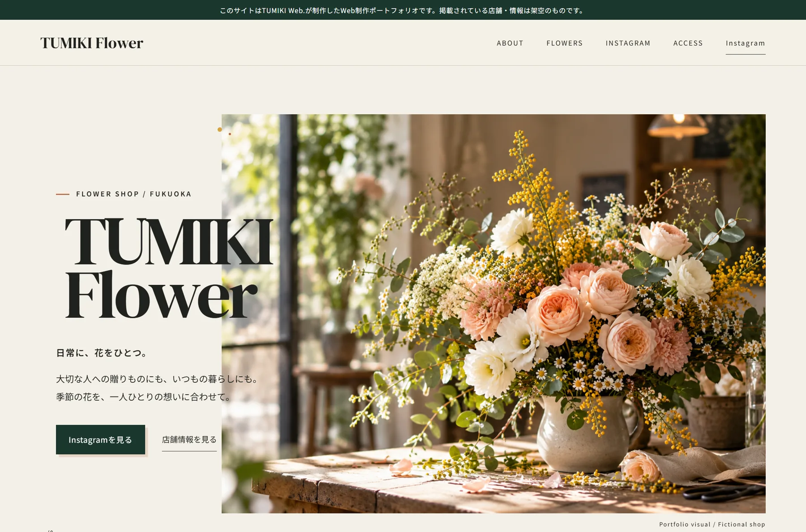Click the flower bouquet hero image
Image resolution: width=806 pixels, height=532 pixels.
[x=493, y=313]
